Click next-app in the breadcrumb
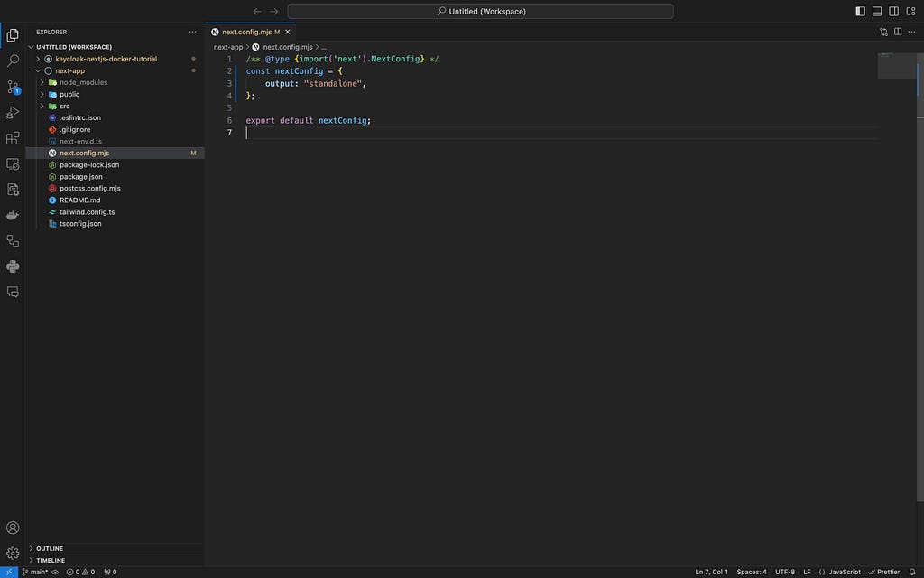The image size is (924, 578). 228,47
